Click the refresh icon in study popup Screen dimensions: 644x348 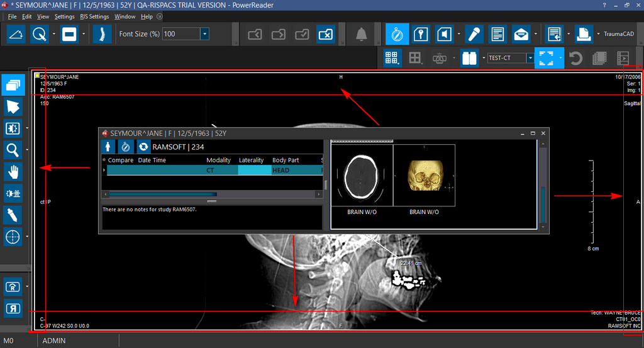coord(143,147)
